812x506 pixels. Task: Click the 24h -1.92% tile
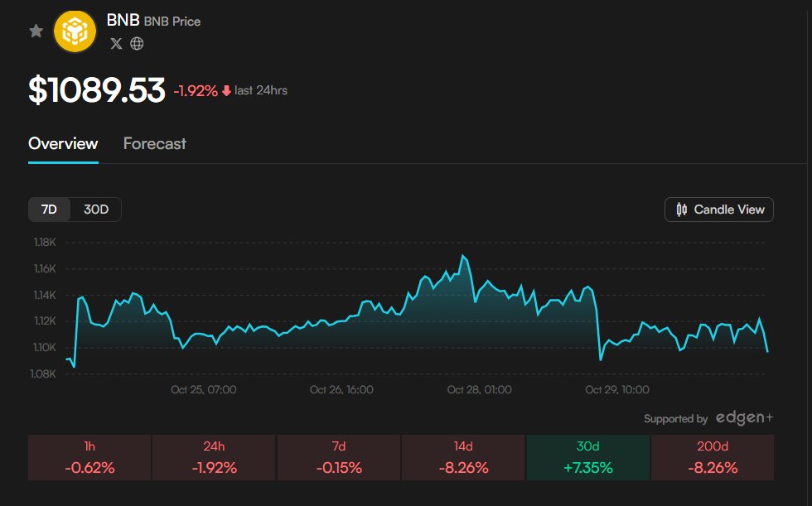[214, 457]
